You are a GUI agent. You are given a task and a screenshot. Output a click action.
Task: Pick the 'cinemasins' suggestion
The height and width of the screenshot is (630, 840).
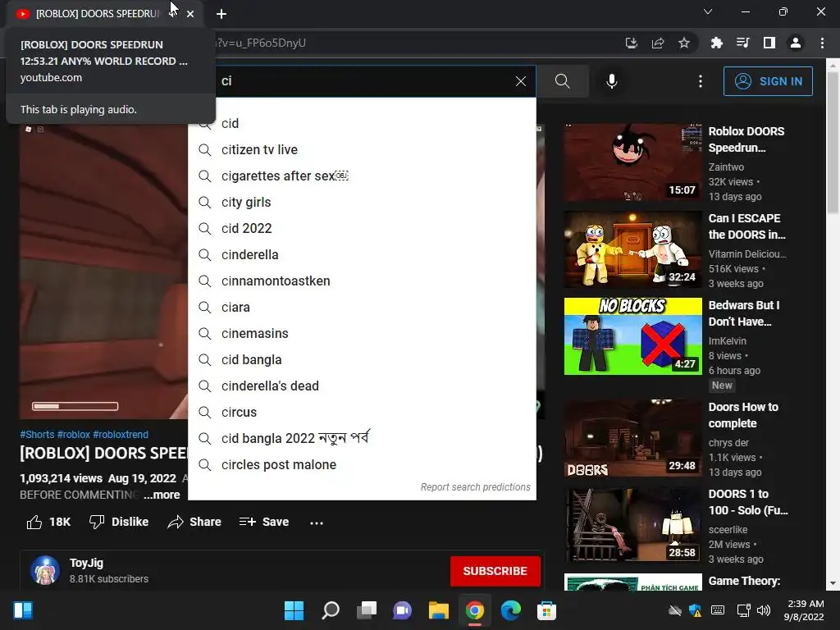pyautogui.click(x=362, y=333)
